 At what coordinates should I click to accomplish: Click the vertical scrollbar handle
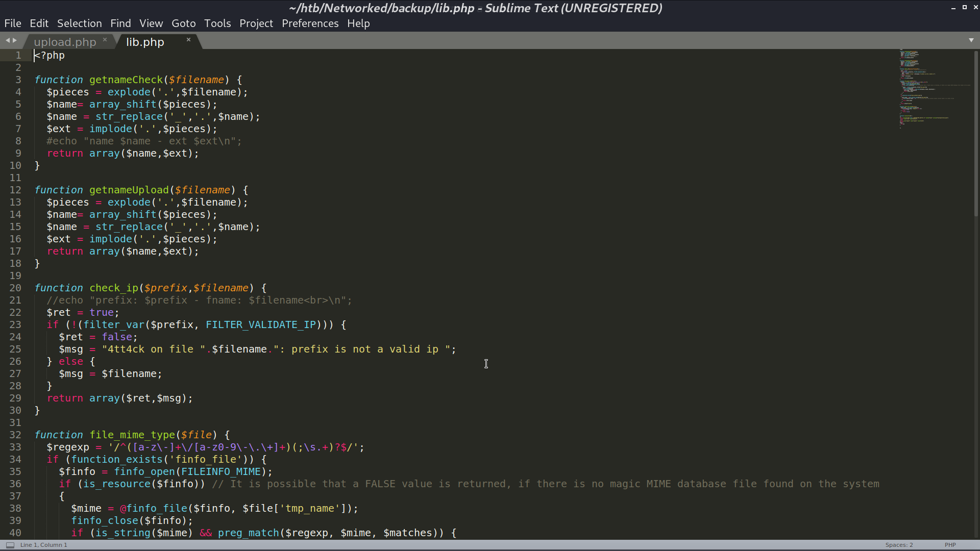pos(976,134)
